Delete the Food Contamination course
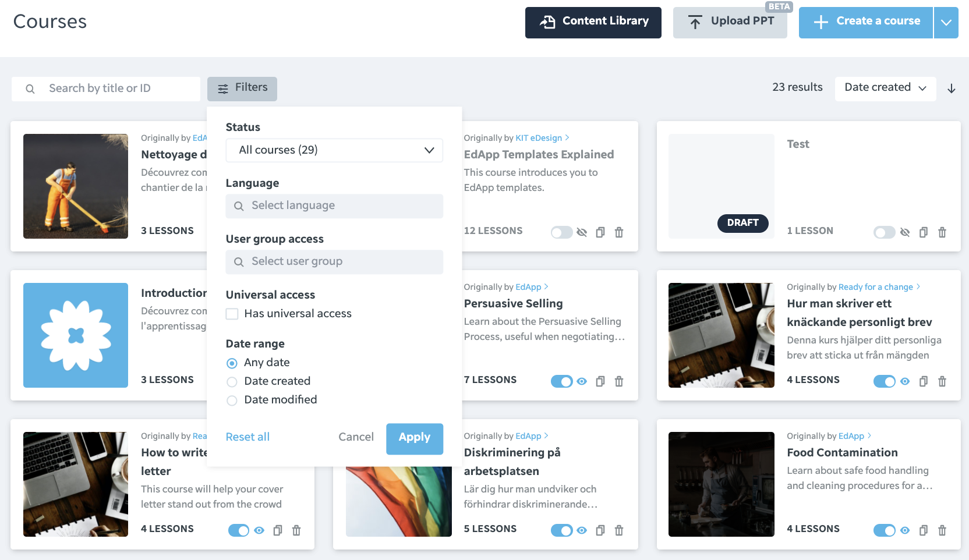The image size is (969, 560). [942, 530]
